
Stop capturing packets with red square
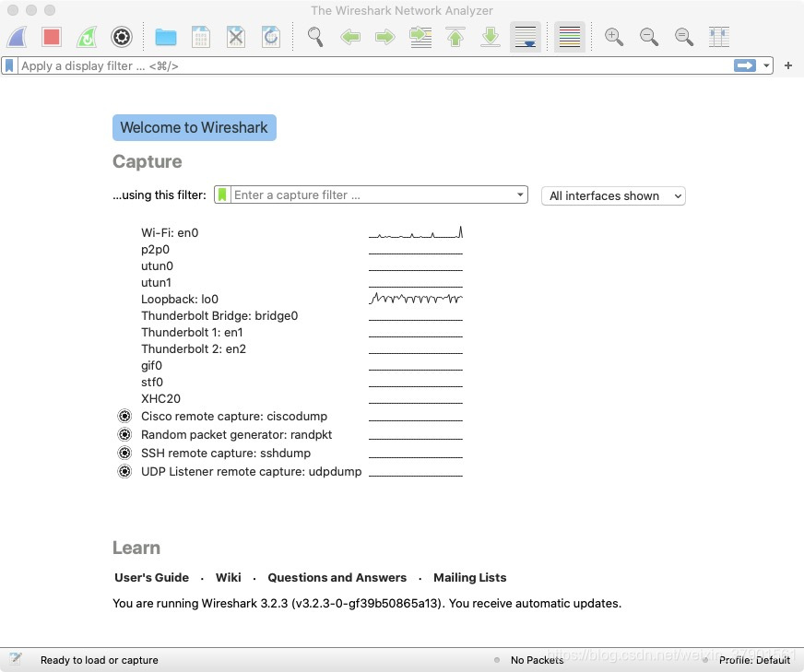[x=52, y=37]
